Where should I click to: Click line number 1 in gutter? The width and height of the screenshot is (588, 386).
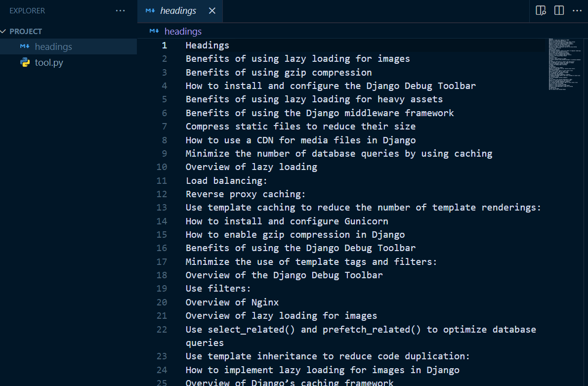tap(164, 45)
